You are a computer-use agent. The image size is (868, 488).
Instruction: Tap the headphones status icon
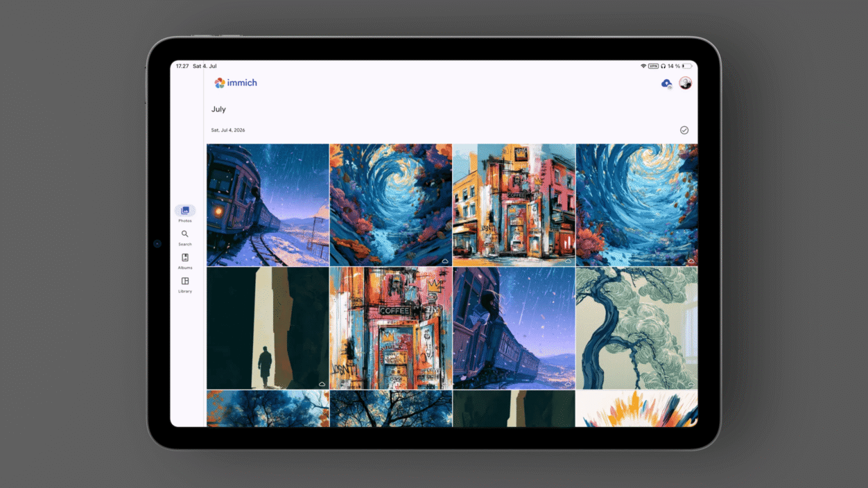pos(663,66)
